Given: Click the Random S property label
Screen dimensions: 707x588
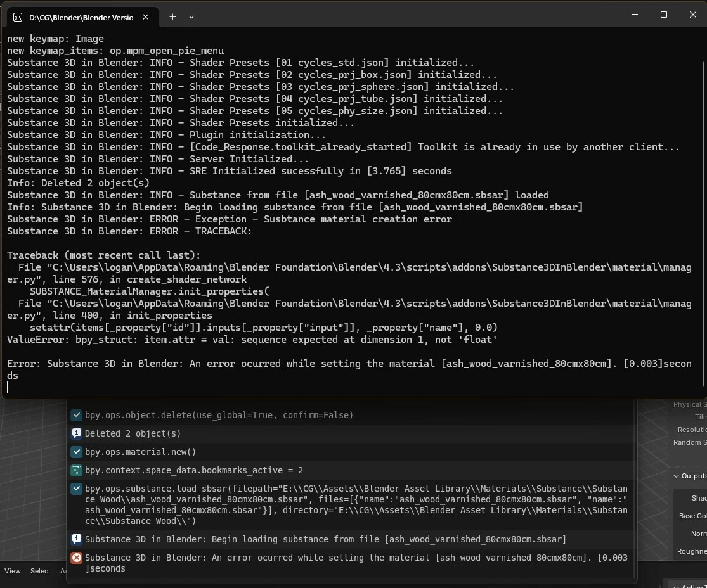Looking at the screenshot, I should pos(690,442).
